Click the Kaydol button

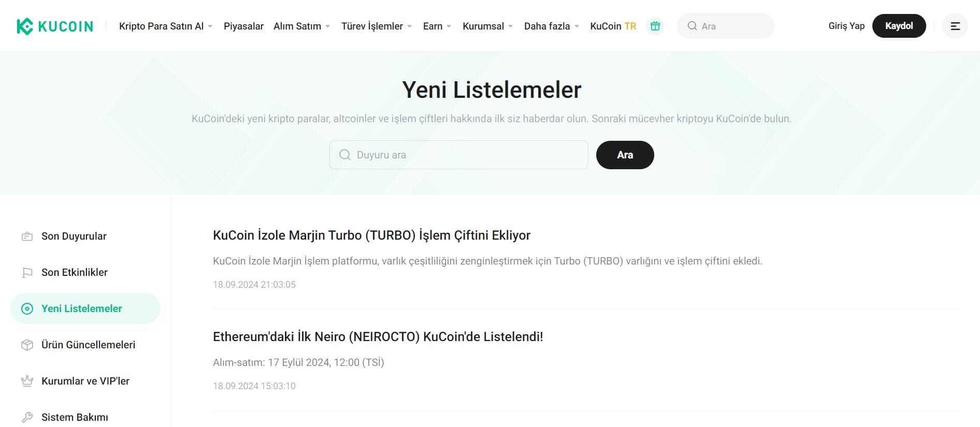tap(899, 26)
